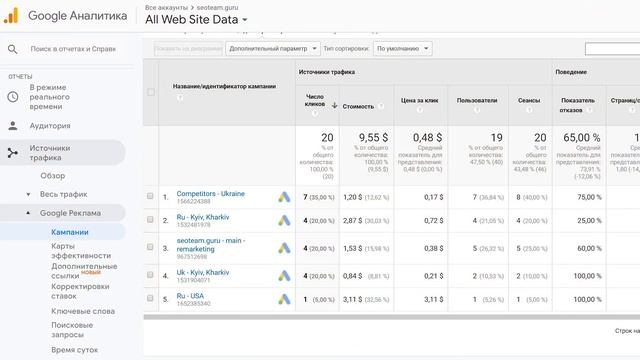Check the Competitors - Ukraine row checkbox
The image size is (640, 360).
click(150, 196)
